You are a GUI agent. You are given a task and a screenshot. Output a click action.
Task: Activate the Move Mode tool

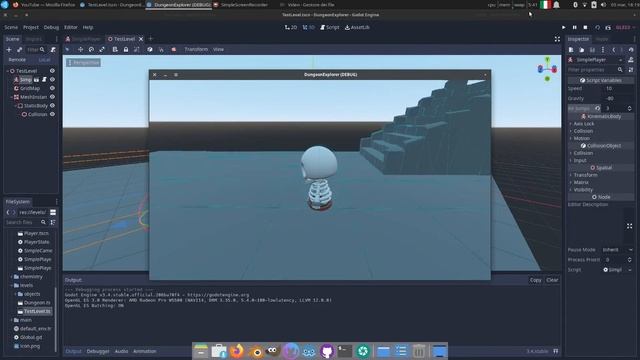(80, 49)
